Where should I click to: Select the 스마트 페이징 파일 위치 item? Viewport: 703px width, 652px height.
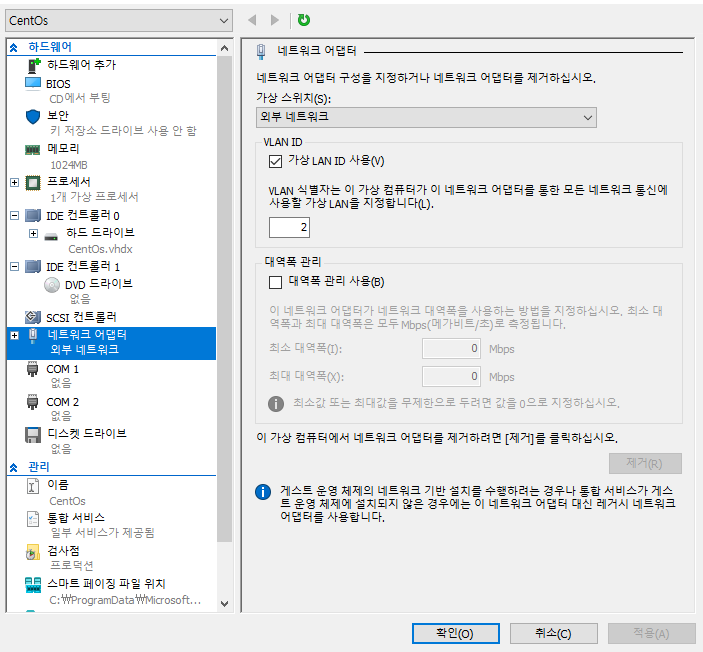click(x=107, y=584)
